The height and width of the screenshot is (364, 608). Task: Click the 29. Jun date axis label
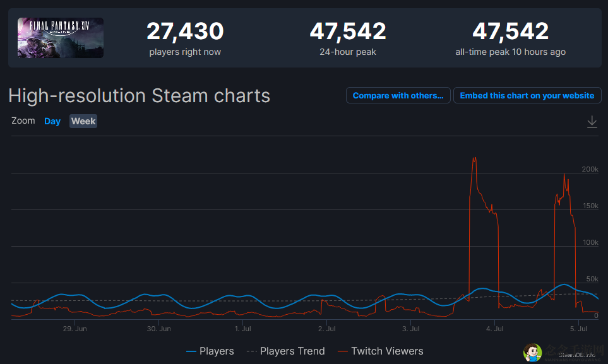75,329
